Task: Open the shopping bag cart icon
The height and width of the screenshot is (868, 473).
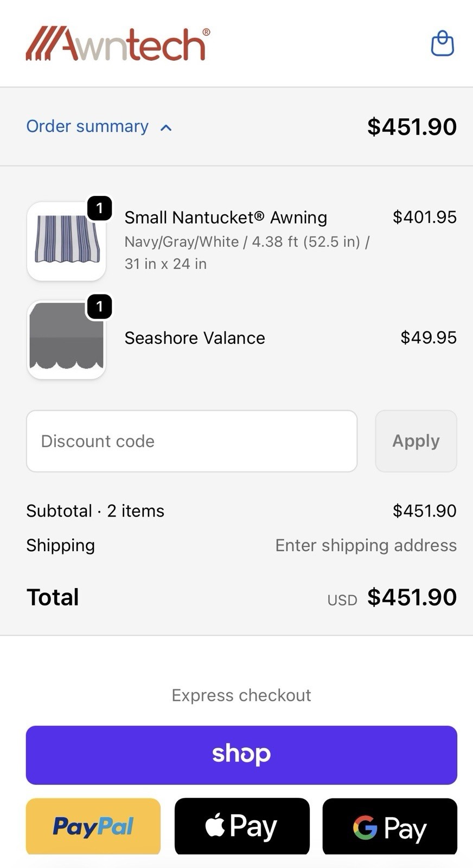Action: 442,43
